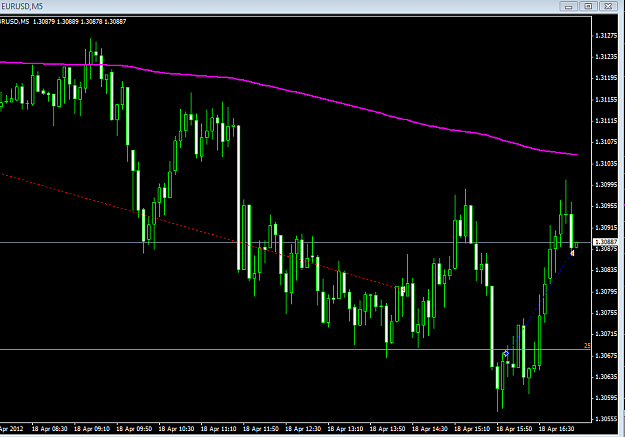Viewport: 625px width, 437px height.
Task: Click the 18 Apr 09:50 time label
Action: coord(134,429)
